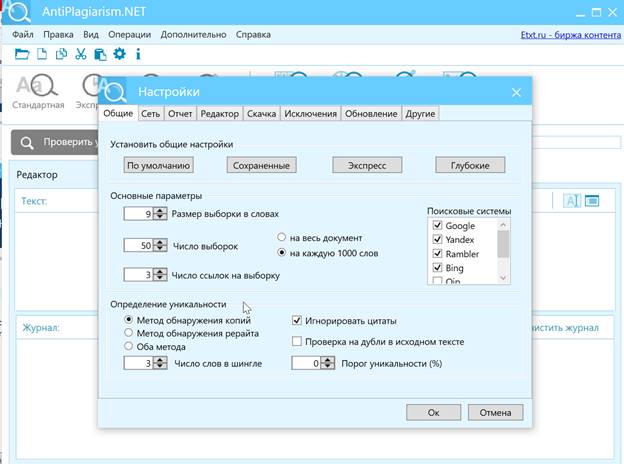Click the Проверить button in main window

56,142
